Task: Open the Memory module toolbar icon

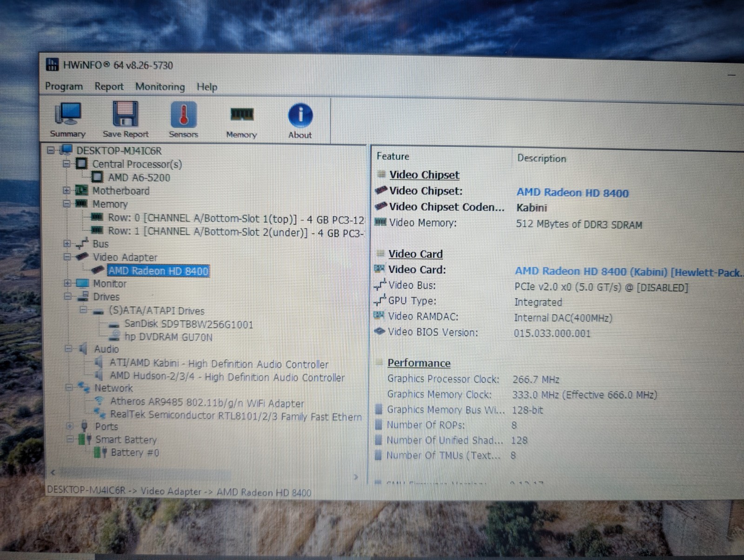Action: coord(241,122)
